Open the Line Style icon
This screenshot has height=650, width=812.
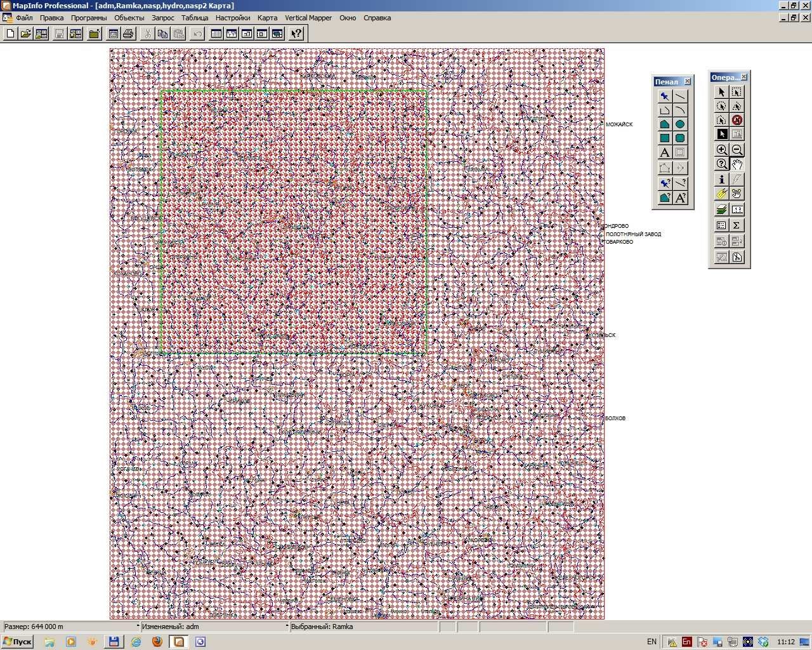[680, 183]
